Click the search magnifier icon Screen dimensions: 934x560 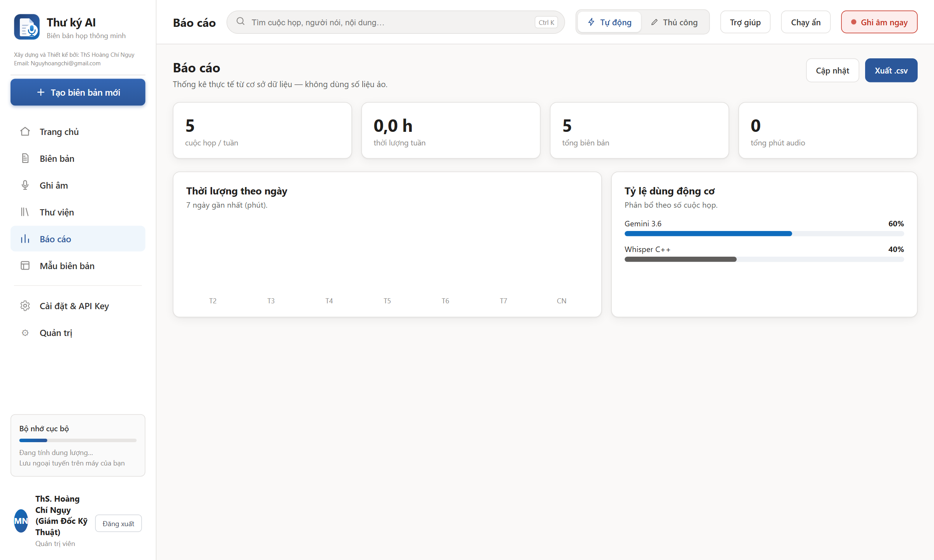coord(241,21)
